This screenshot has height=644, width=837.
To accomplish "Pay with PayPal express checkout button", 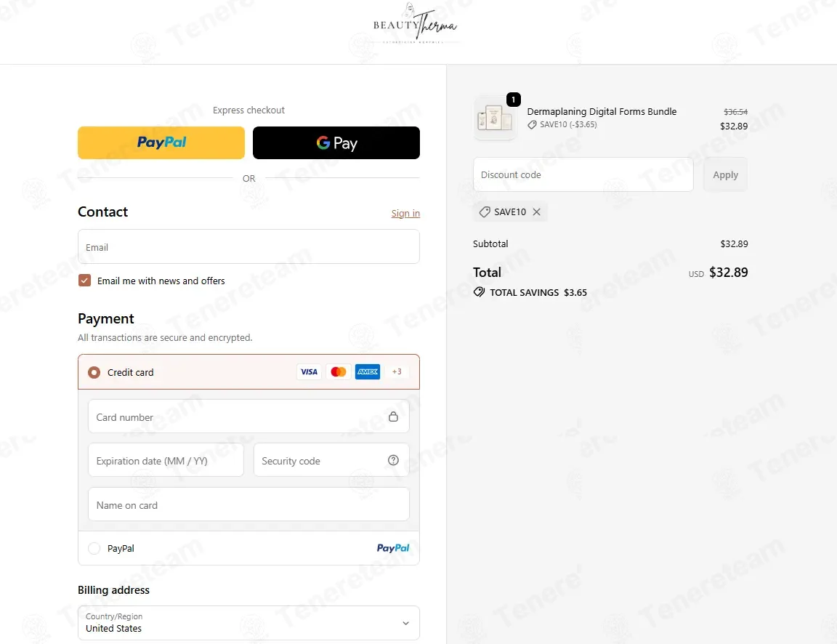I will (161, 142).
